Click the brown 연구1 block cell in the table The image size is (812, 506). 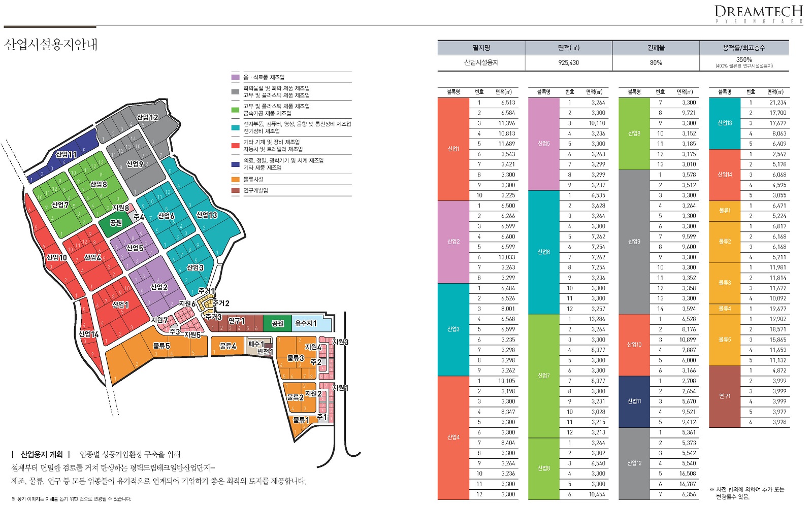pyautogui.click(x=725, y=396)
